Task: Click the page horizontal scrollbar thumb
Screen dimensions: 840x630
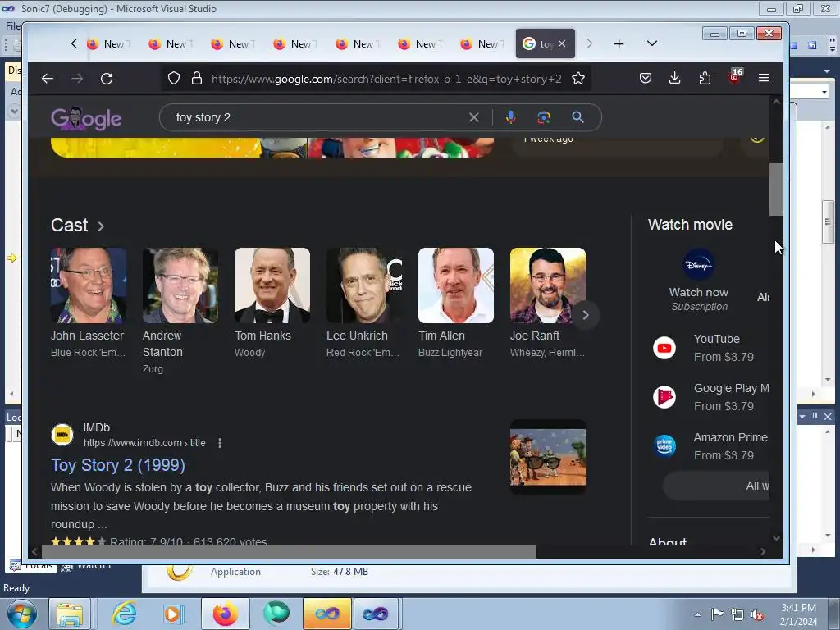Action: (x=289, y=551)
